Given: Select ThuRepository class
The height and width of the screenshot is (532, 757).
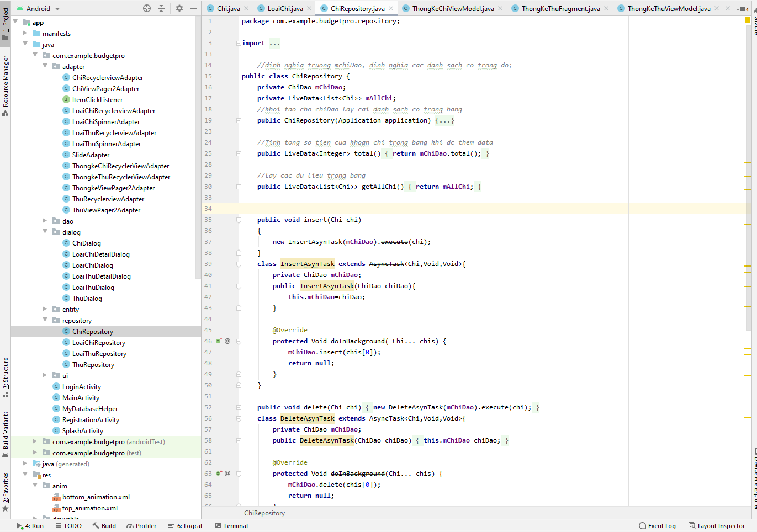Looking at the screenshot, I should tap(93, 365).
